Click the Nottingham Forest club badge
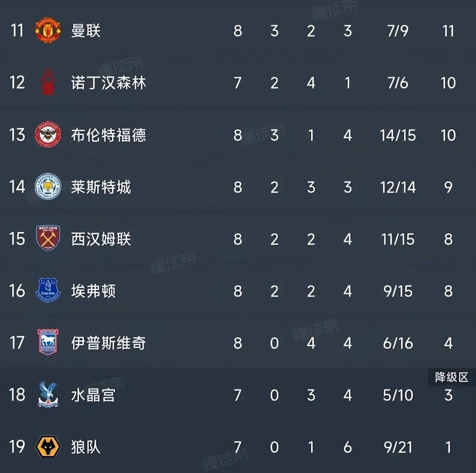Screen dimensions: 476x473 tap(48, 82)
